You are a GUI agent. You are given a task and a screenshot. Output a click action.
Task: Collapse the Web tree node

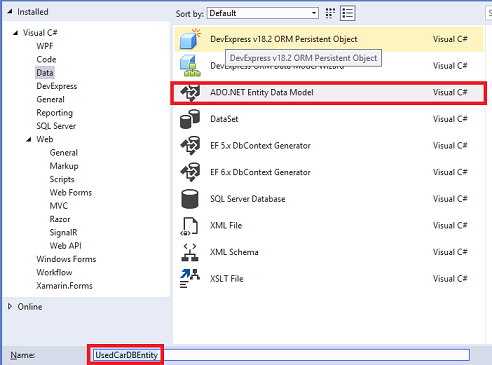pyautogui.click(x=29, y=139)
